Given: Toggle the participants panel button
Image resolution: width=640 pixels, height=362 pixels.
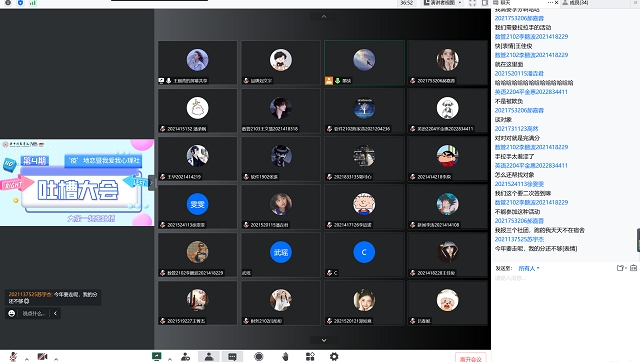Looking at the screenshot, I should pos(209,356).
